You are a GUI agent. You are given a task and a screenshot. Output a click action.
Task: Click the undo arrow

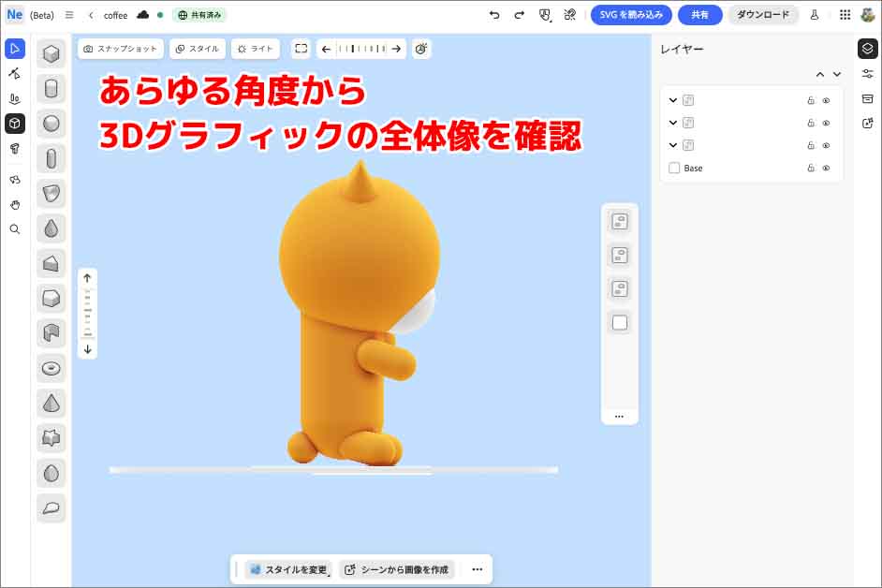[494, 15]
